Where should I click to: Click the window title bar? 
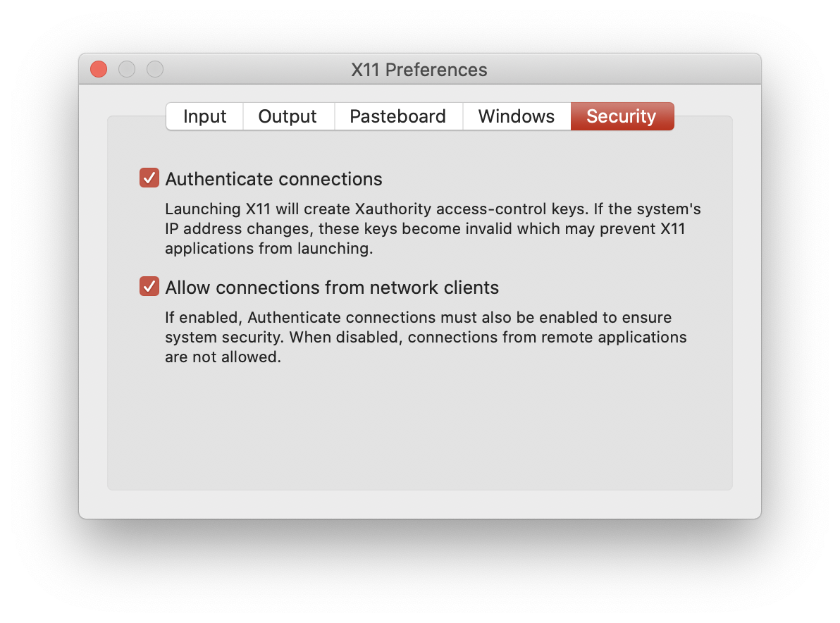pyautogui.click(x=493, y=69)
